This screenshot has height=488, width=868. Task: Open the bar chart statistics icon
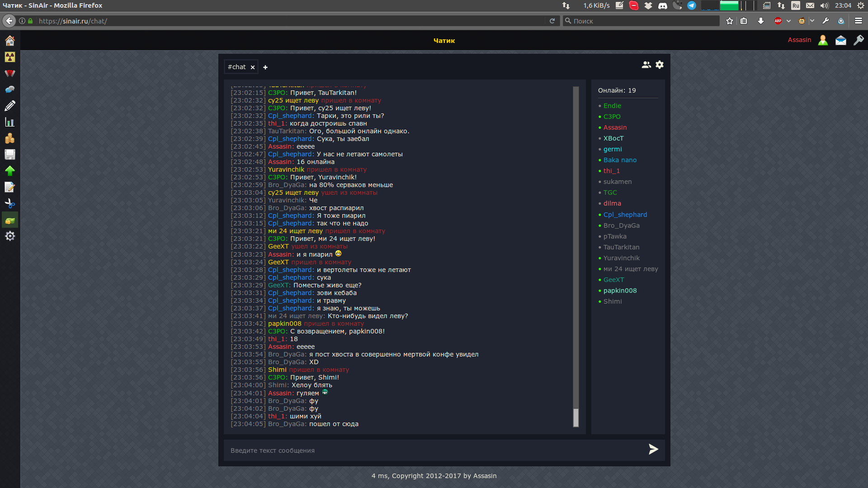tap(9, 122)
